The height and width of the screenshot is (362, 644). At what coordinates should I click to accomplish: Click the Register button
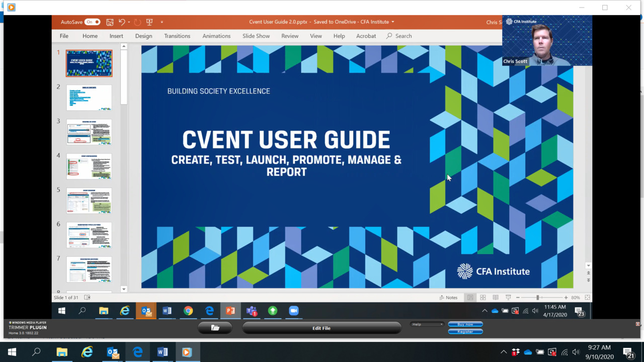465,331
